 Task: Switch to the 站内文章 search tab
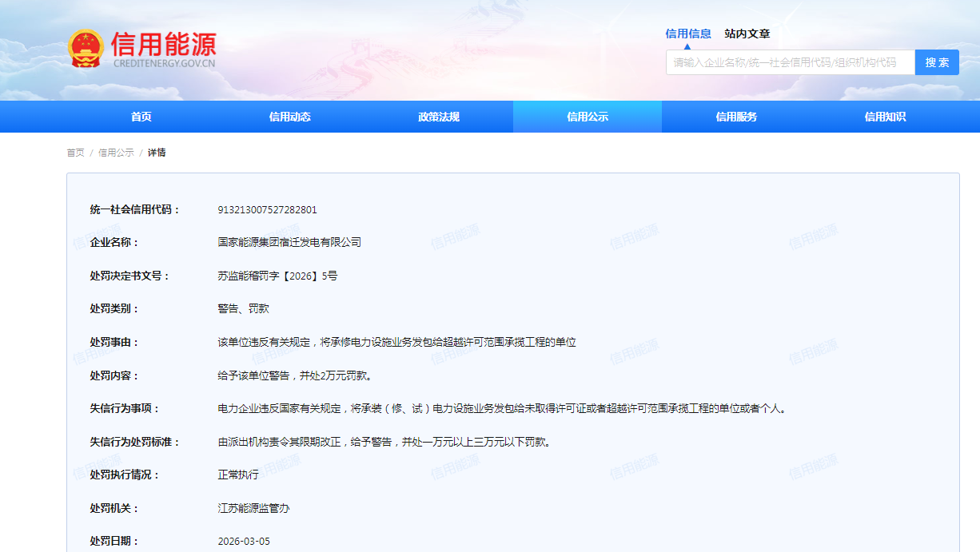coord(747,34)
